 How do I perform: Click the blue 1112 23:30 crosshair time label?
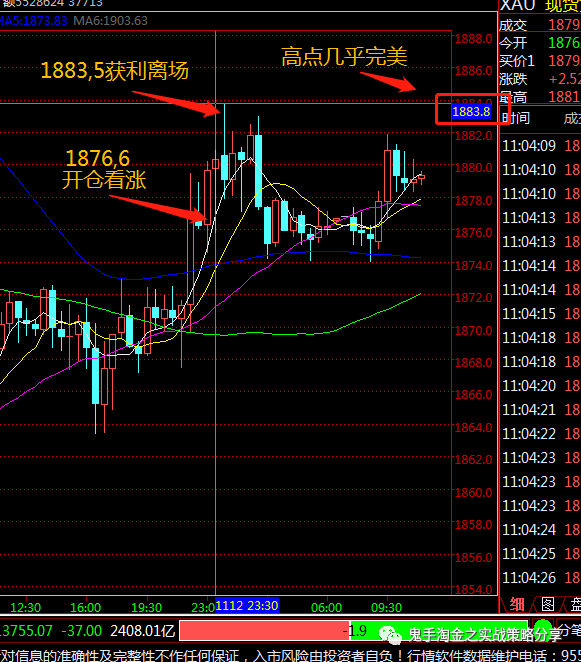(x=247, y=606)
